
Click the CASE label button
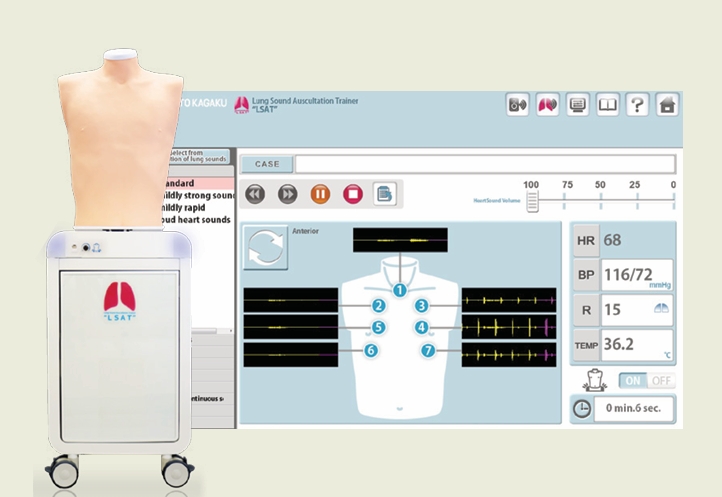click(267, 164)
